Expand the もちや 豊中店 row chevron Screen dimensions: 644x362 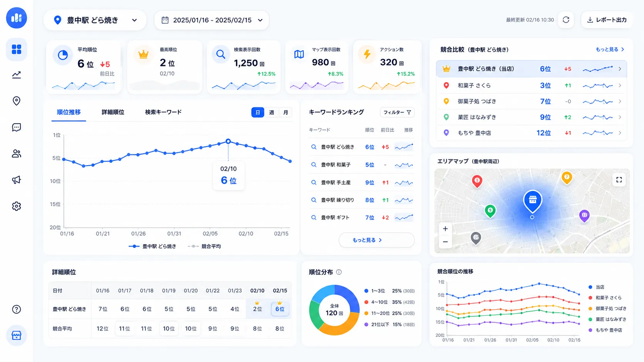(x=620, y=133)
